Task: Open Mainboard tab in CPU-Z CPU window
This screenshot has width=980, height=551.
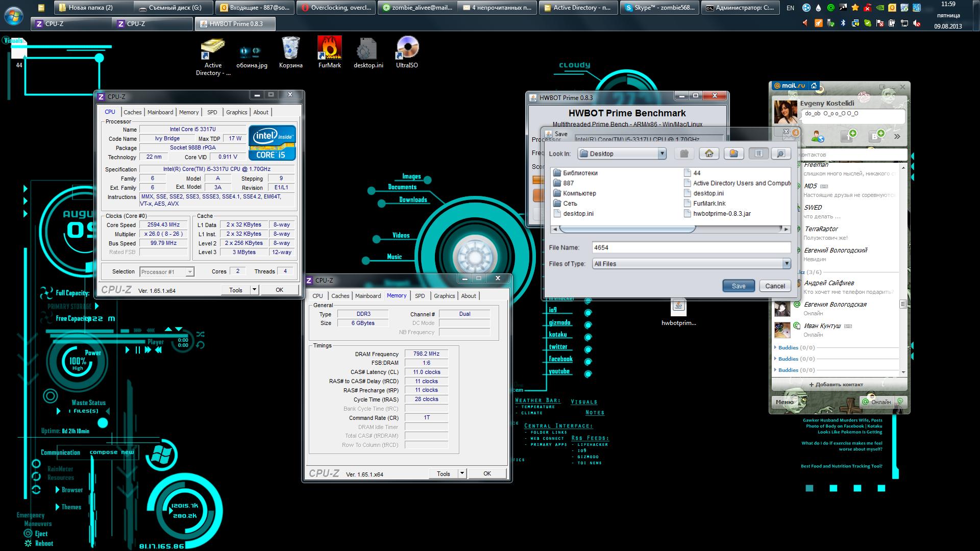Action: (160, 112)
